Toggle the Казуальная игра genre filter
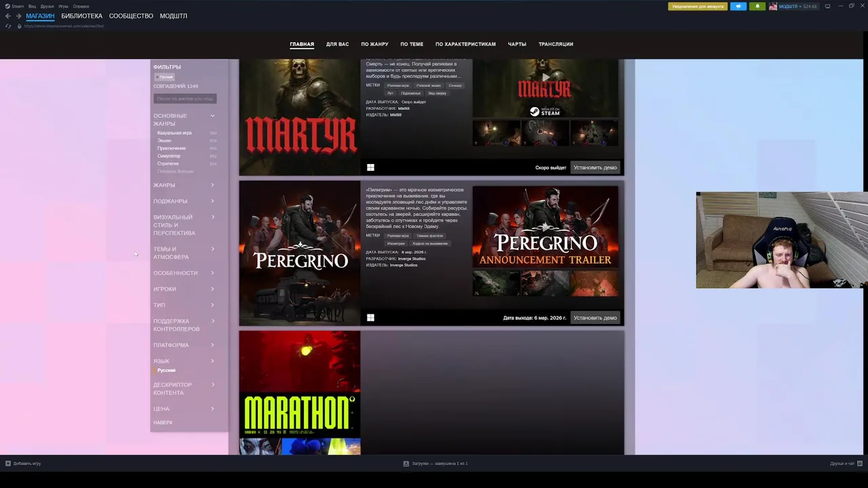 tap(174, 133)
